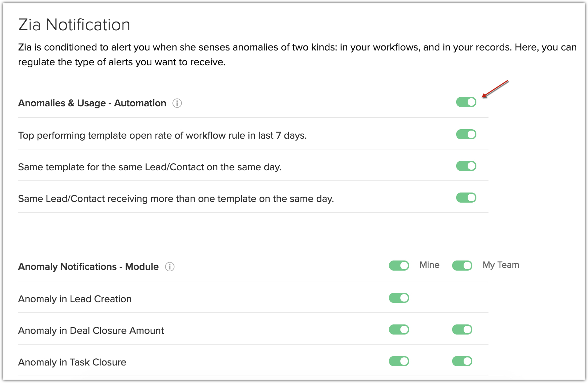Disable Anomaly in Lead Creation for Mine
Screen dimensions: 588x383
tap(399, 298)
